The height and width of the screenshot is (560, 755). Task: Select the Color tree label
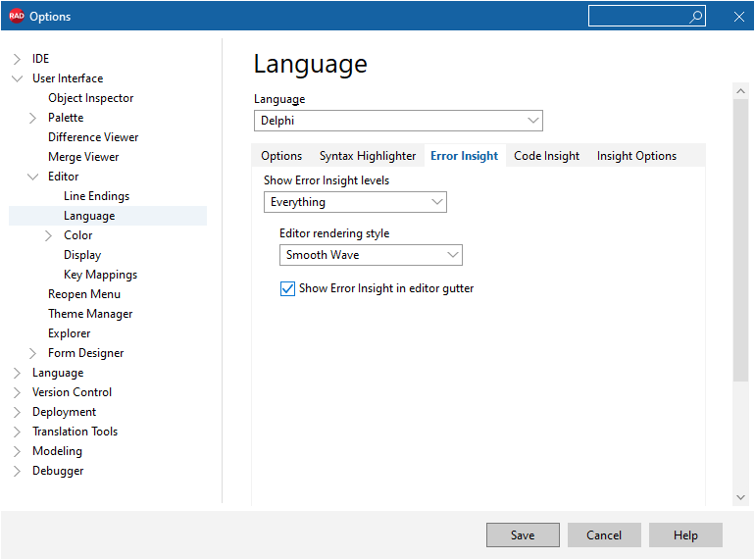pos(78,235)
